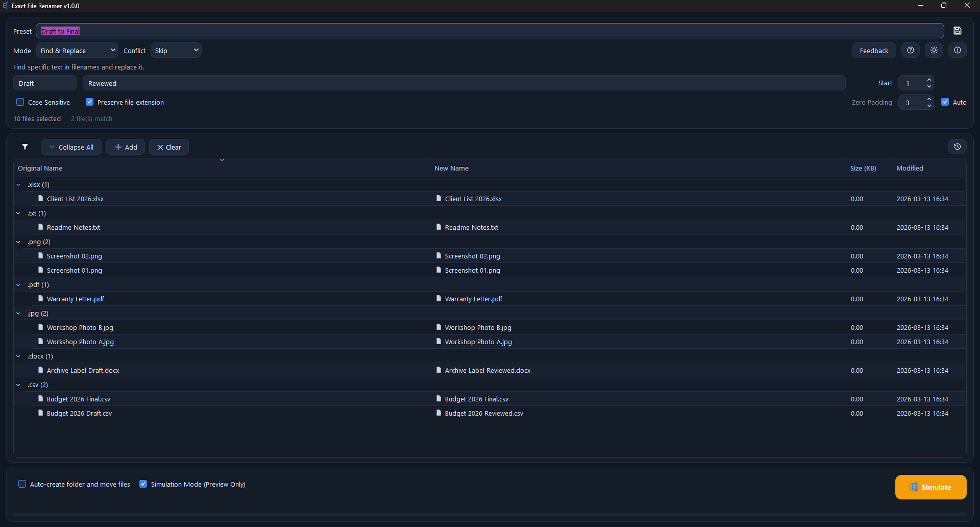This screenshot has height=527, width=980.
Task: Open rename history using the clock icon
Action: pyautogui.click(x=958, y=146)
